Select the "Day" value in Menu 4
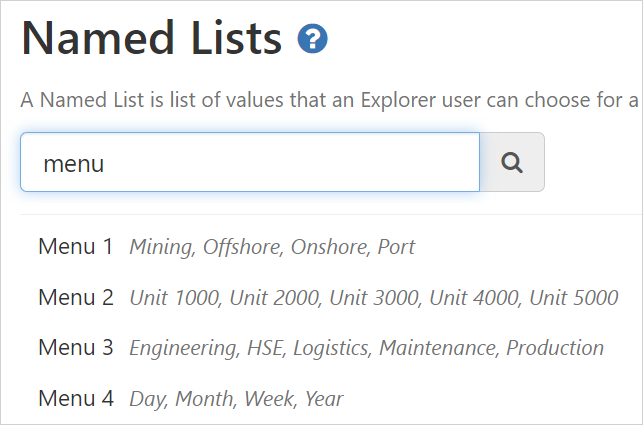The width and height of the screenshot is (643, 425). click(148, 400)
